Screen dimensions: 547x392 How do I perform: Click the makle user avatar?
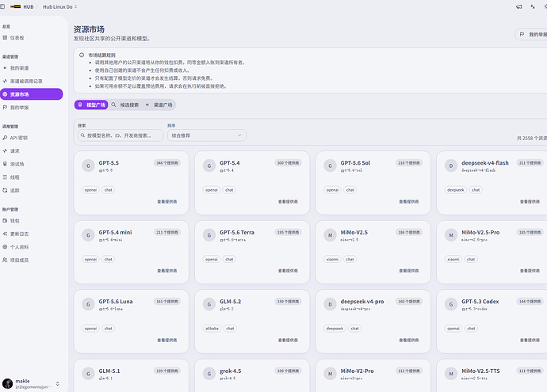(x=7, y=383)
